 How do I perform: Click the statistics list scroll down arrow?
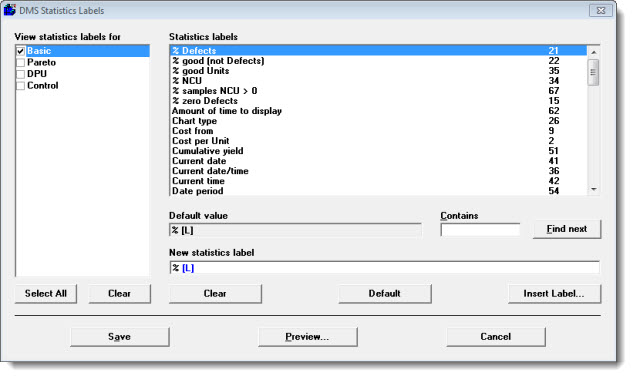(593, 189)
